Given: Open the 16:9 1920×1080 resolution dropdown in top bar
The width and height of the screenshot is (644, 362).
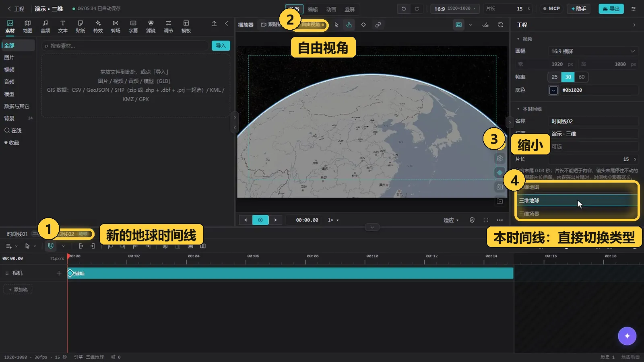Looking at the screenshot, I should click(455, 8).
